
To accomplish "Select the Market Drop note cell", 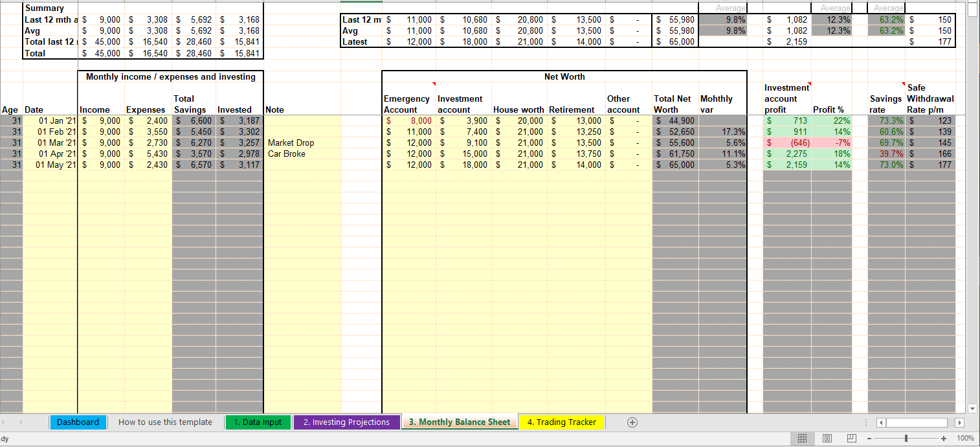I will 302,143.
